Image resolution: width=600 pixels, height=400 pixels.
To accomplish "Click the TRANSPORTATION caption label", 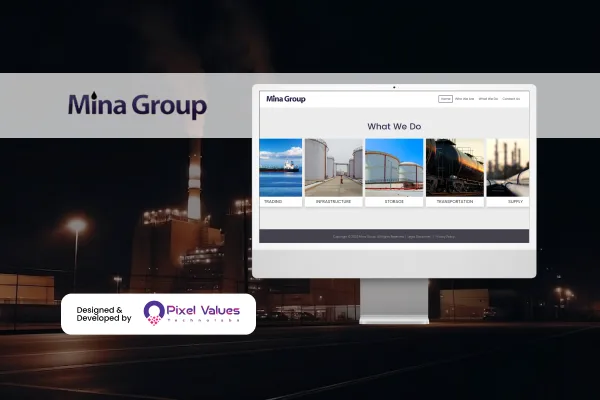I will pos(455,202).
